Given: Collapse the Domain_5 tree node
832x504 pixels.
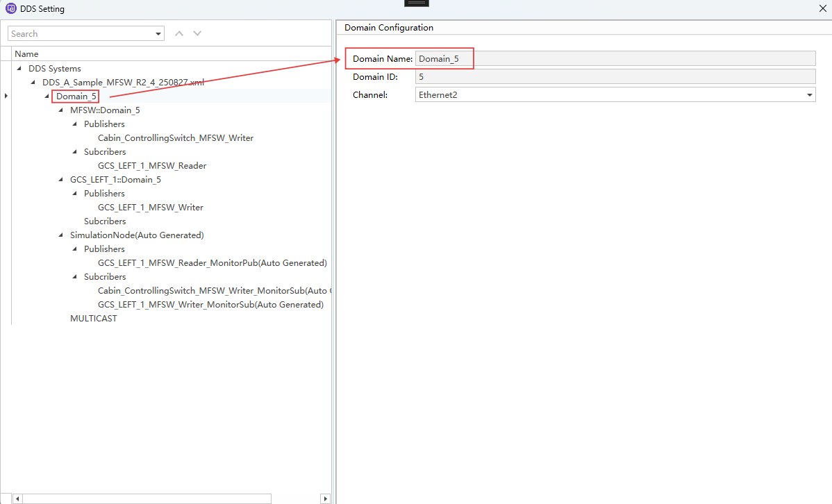Looking at the screenshot, I should (47, 96).
